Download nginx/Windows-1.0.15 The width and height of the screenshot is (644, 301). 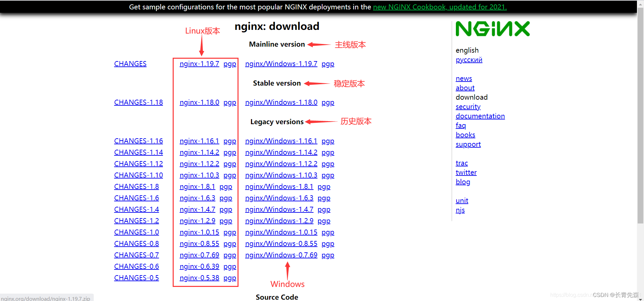coord(281,232)
